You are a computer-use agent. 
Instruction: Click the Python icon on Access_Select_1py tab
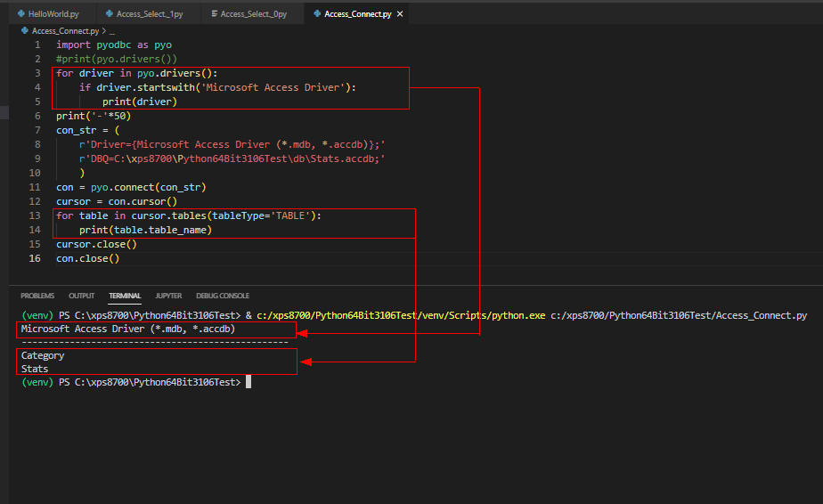tap(110, 13)
